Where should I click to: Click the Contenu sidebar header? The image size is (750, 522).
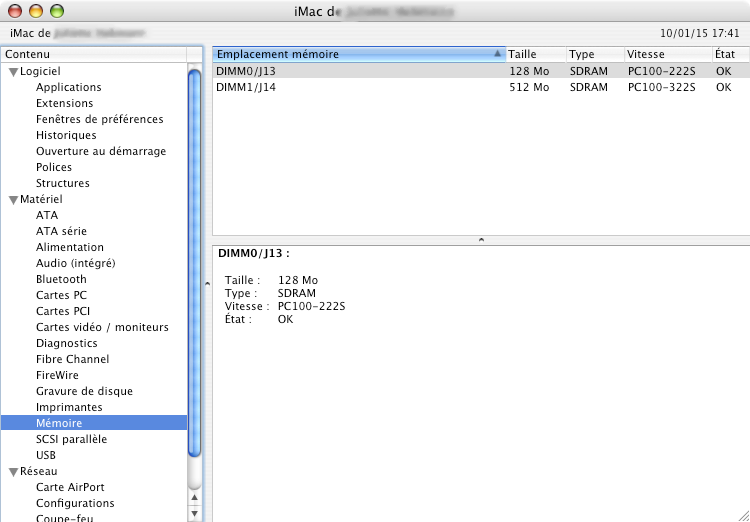(94, 54)
